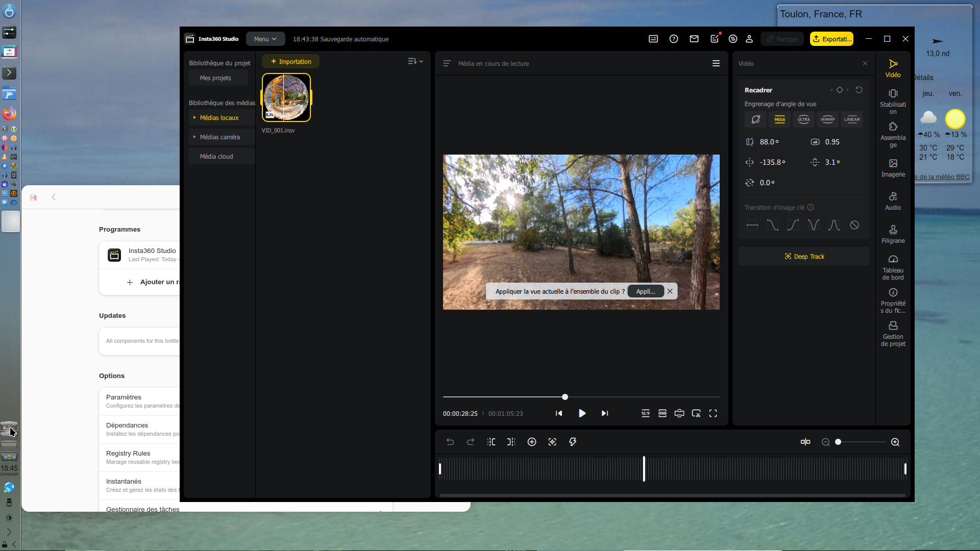Switch to the Stabilisation tab
Image resolution: width=980 pixels, height=551 pixels.
point(893,101)
